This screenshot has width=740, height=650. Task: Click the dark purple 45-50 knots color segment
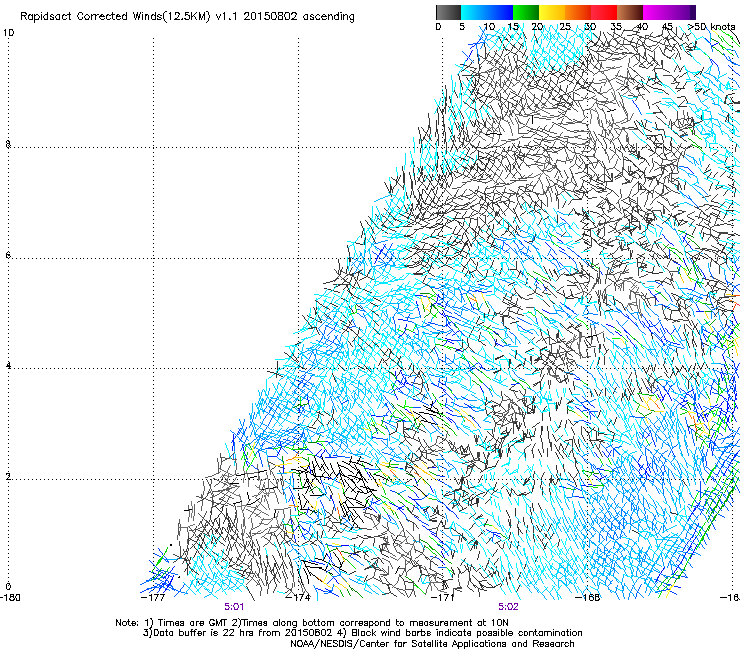tap(682, 12)
